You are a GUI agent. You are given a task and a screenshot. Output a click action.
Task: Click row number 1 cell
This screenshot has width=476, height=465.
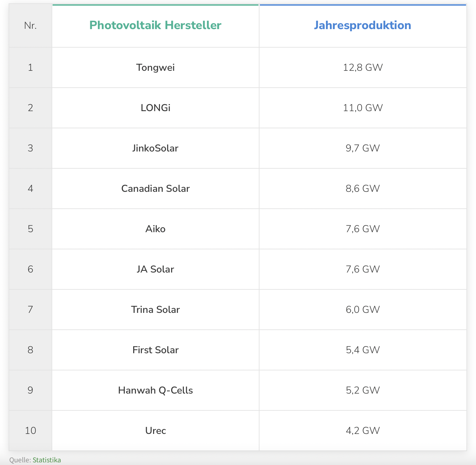(x=30, y=67)
